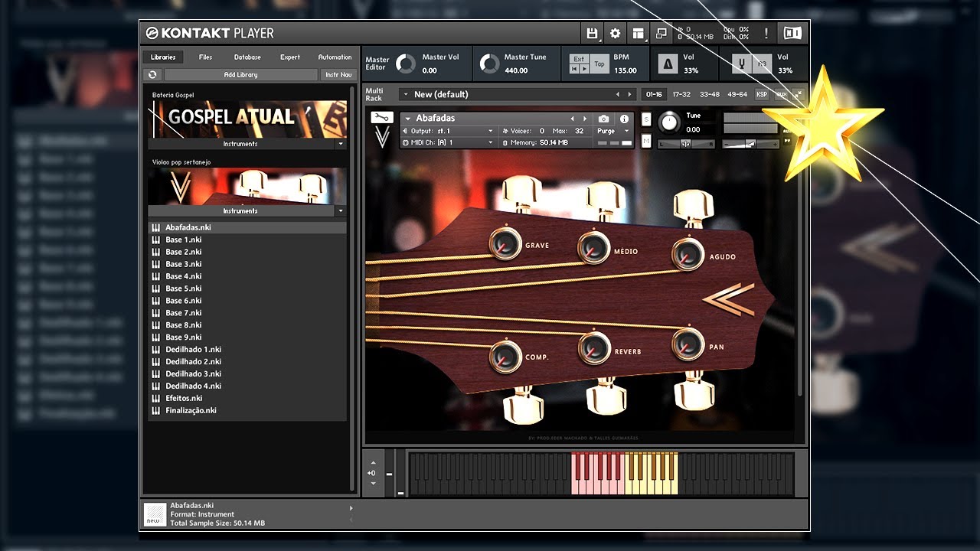Viewport: 980px width, 551px height.
Task: Select rack page 17-32
Action: pos(681,94)
